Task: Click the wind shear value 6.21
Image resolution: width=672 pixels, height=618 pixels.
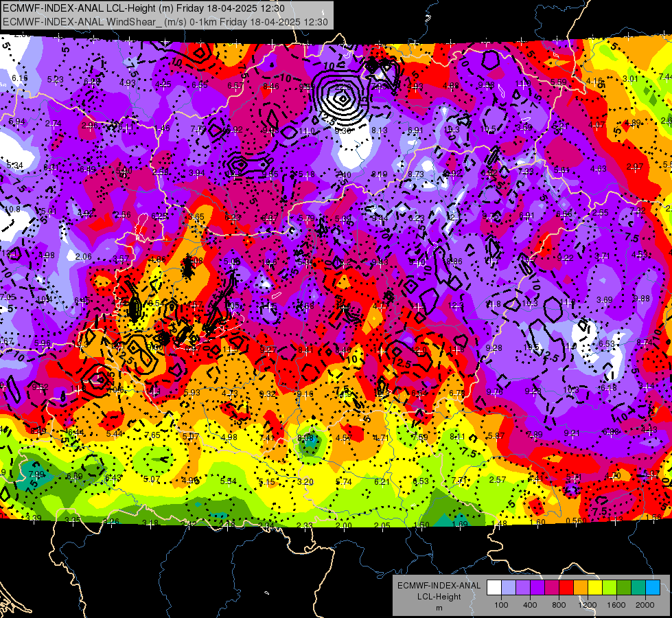Action: pyautogui.click(x=382, y=481)
